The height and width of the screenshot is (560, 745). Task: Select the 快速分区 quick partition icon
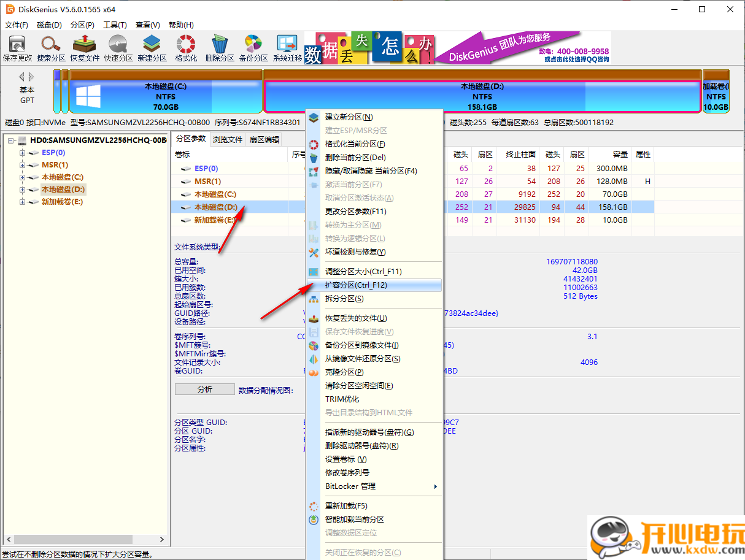click(x=118, y=47)
